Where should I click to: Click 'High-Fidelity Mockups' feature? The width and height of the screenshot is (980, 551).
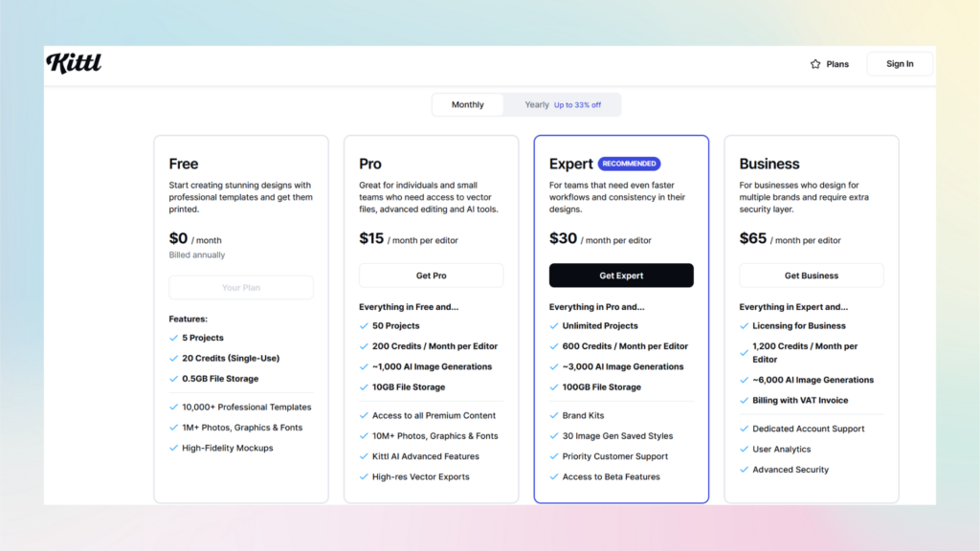tap(228, 448)
